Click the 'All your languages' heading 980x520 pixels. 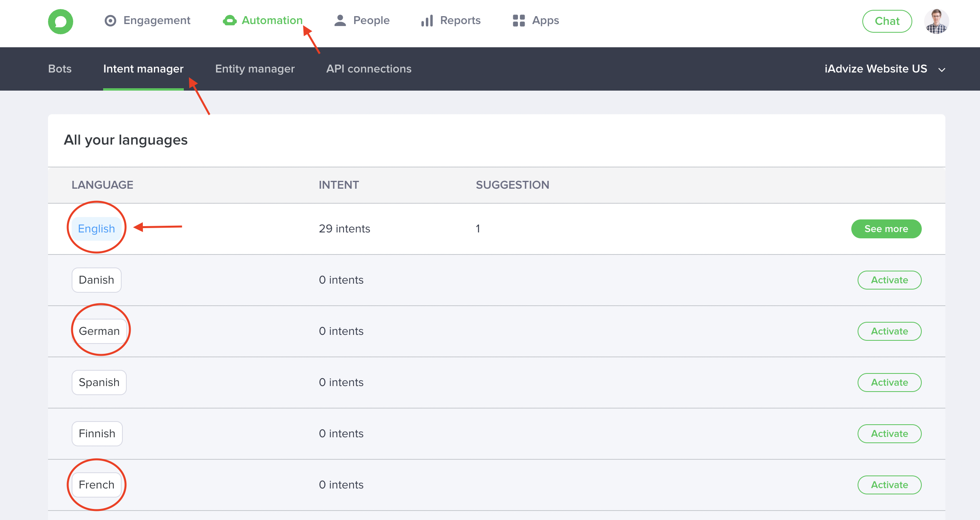(126, 140)
